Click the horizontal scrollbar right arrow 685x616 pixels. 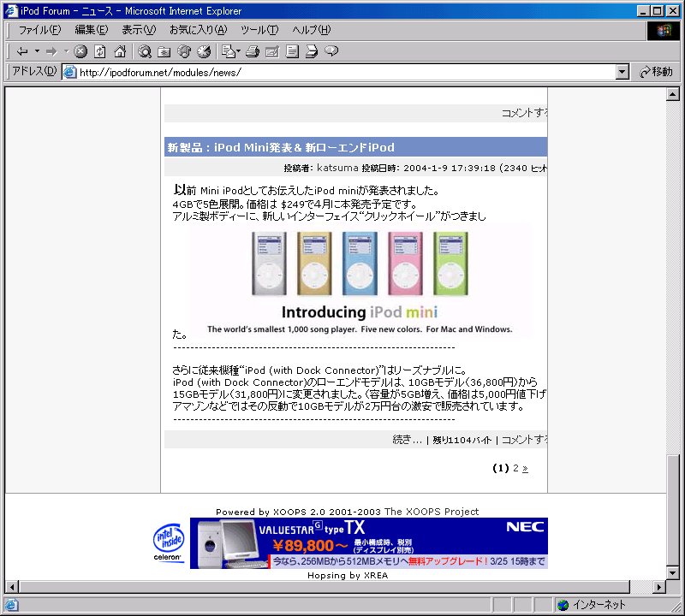(x=659, y=587)
